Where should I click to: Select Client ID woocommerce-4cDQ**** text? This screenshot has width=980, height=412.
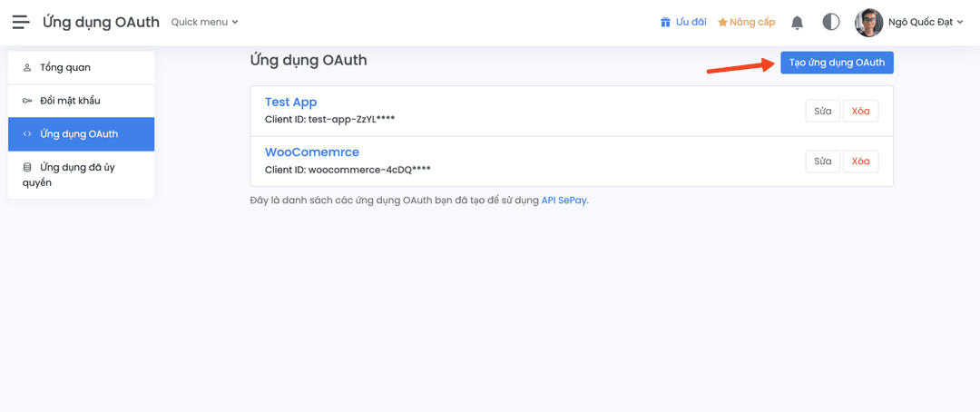348,169
